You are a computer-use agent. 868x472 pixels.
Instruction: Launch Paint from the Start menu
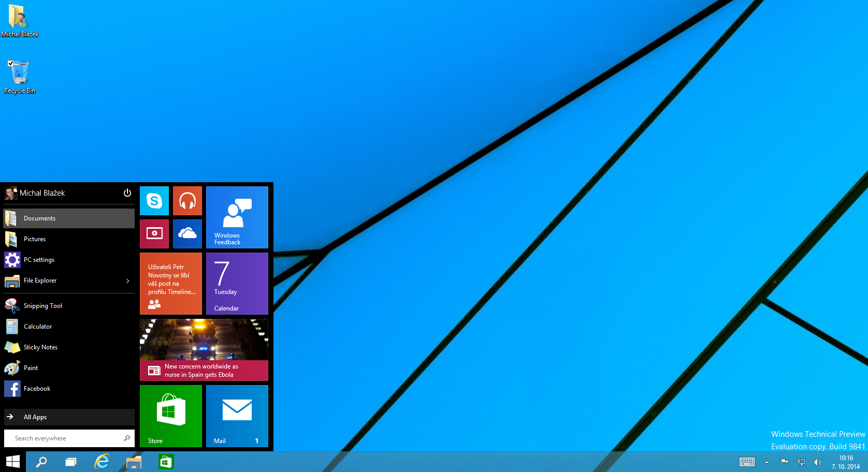[x=69, y=368]
